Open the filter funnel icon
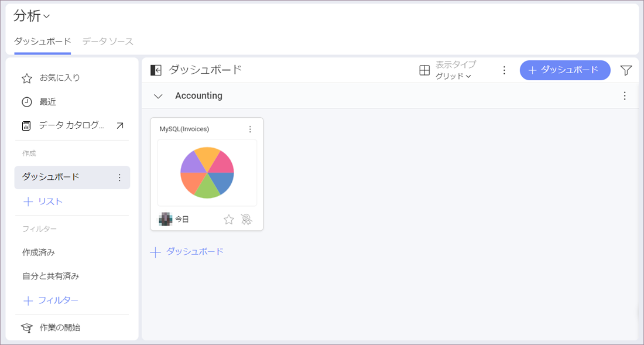Image resolution: width=644 pixels, height=345 pixels. click(x=626, y=70)
